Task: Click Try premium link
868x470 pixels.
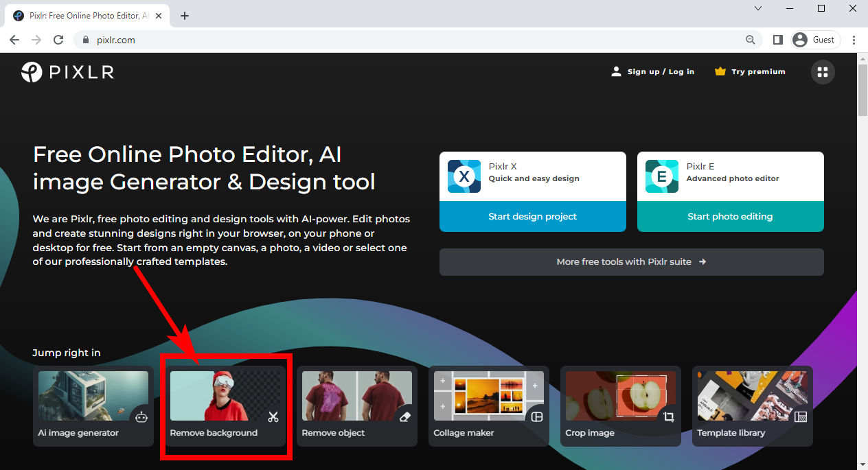Action: click(x=750, y=71)
